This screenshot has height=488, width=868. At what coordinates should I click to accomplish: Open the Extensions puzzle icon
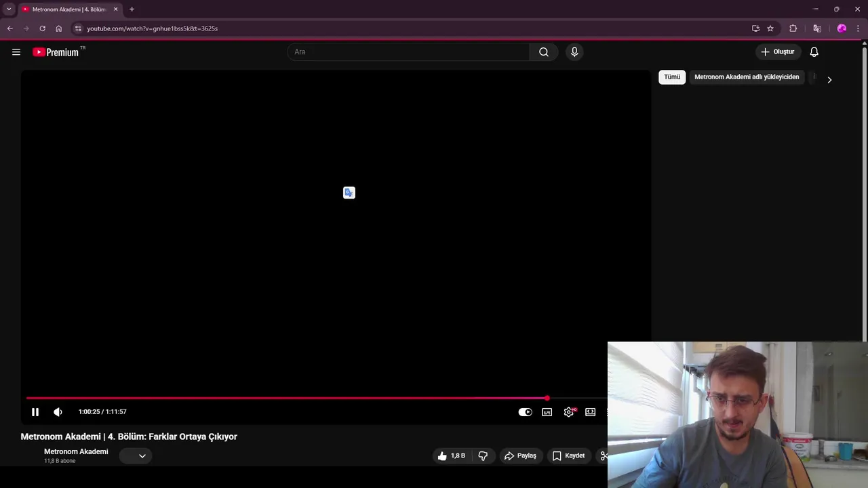tap(793, 28)
